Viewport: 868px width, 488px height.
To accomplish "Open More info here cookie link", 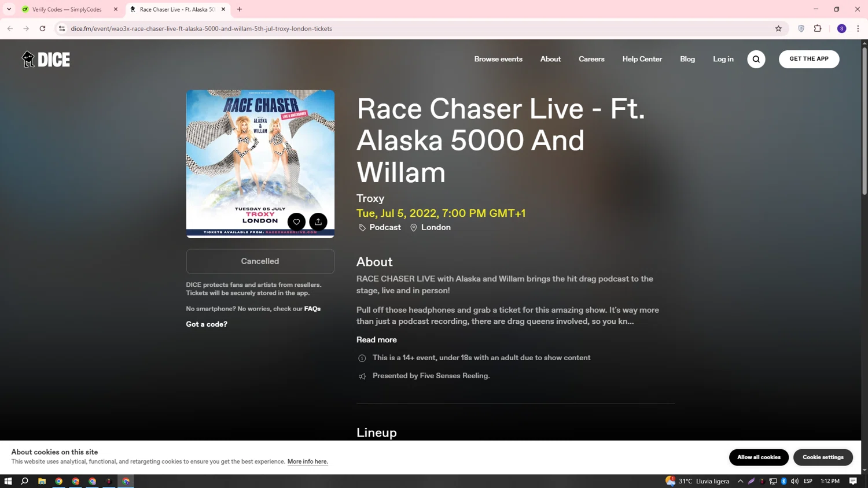I will [308, 461].
